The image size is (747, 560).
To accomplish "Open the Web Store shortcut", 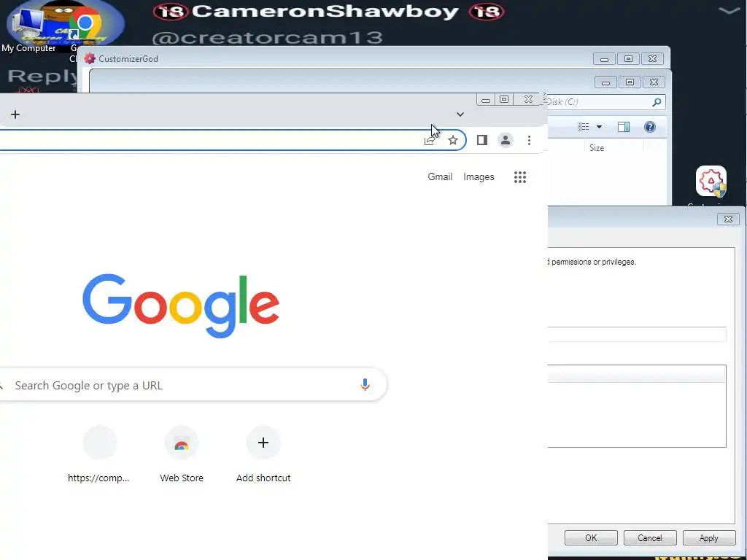I will pos(182,454).
